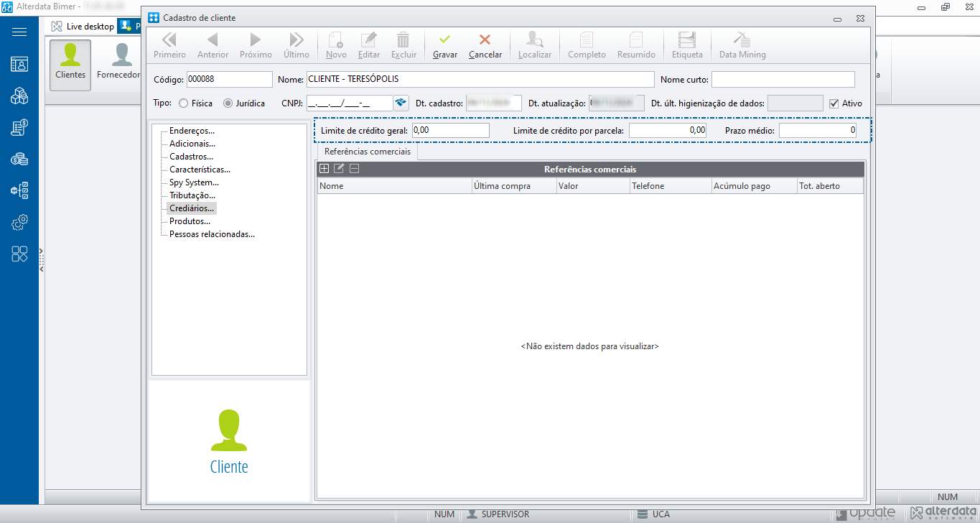The image size is (980, 523).
Task: Open the coins financial sidebar icon
Action: click(x=19, y=159)
